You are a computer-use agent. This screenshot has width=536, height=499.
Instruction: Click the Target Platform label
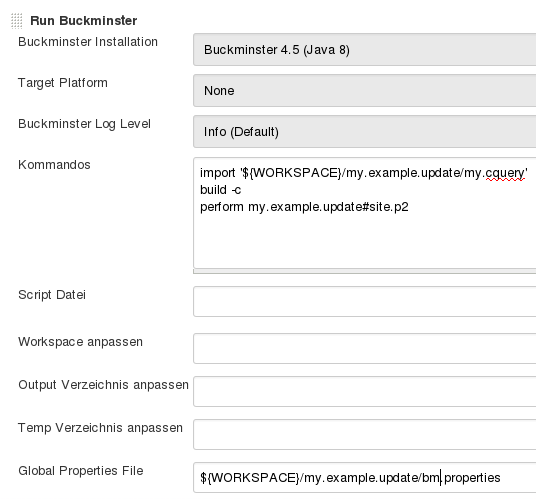63,83
